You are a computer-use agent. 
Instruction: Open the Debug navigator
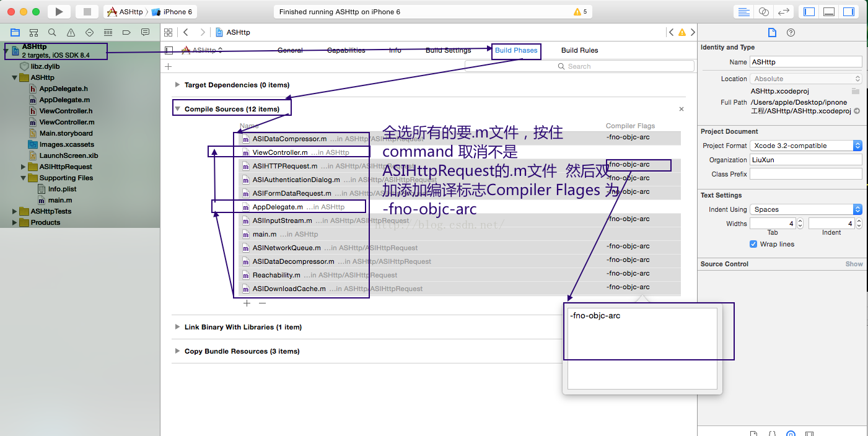(x=108, y=32)
